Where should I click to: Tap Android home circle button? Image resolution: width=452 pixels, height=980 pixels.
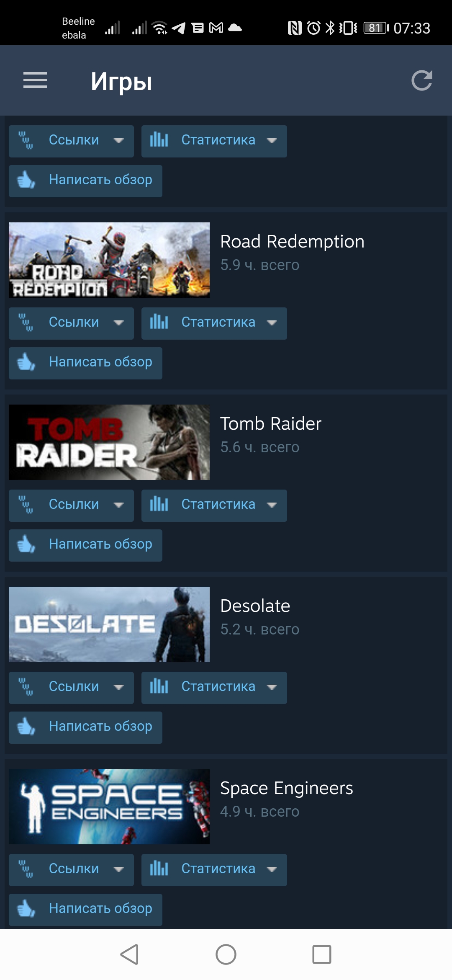click(226, 954)
